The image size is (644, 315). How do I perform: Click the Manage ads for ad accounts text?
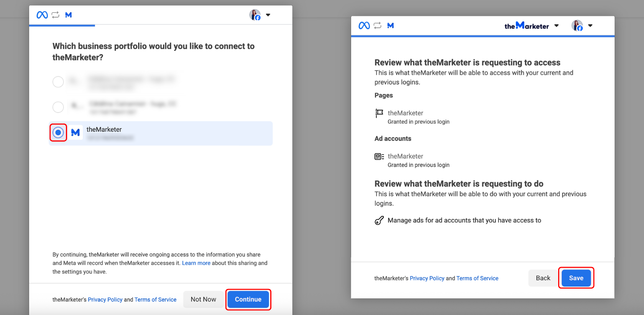(x=464, y=220)
